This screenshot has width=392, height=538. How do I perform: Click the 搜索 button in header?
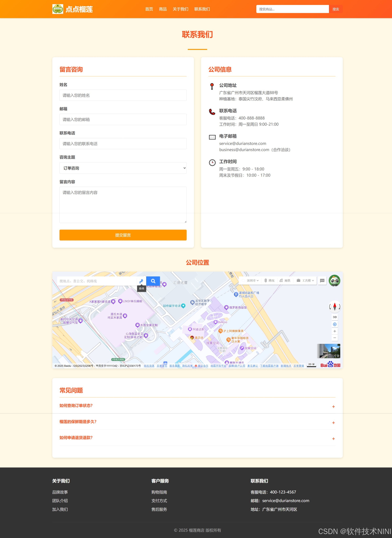(336, 9)
